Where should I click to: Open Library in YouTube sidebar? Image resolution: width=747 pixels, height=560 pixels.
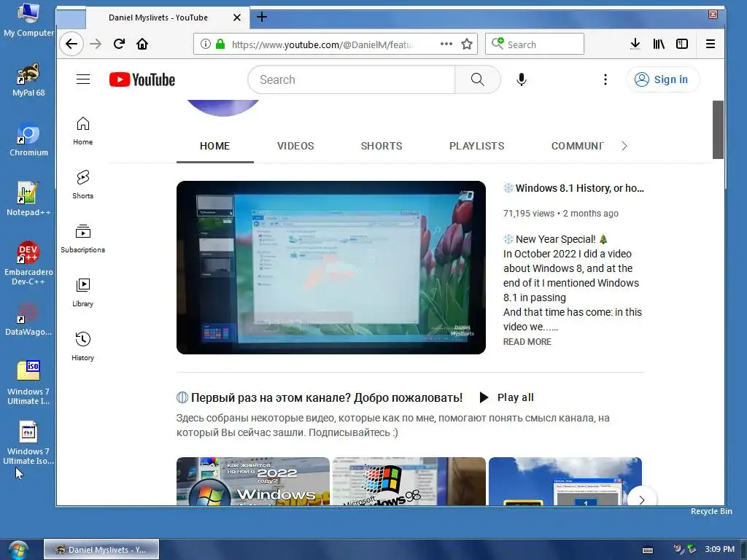coord(83,292)
